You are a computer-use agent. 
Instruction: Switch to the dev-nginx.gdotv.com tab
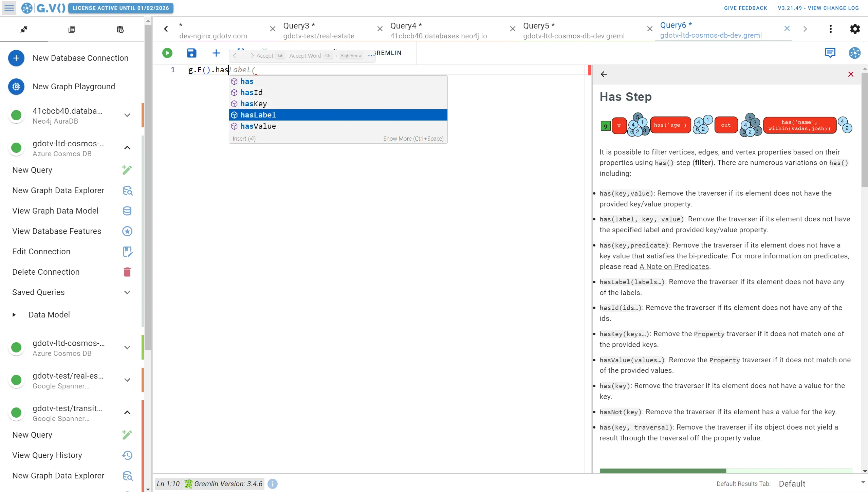pos(213,30)
